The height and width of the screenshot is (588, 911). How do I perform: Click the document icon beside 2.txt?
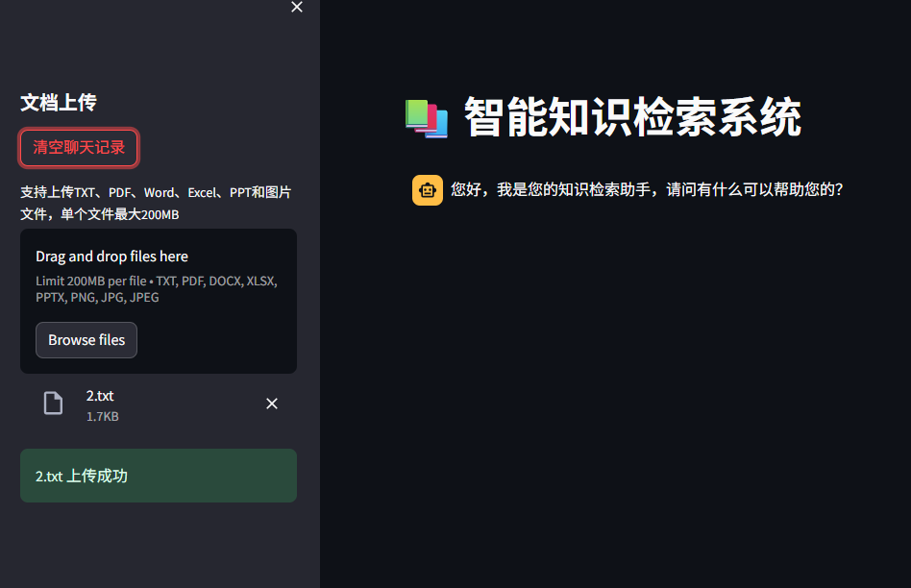(54, 404)
